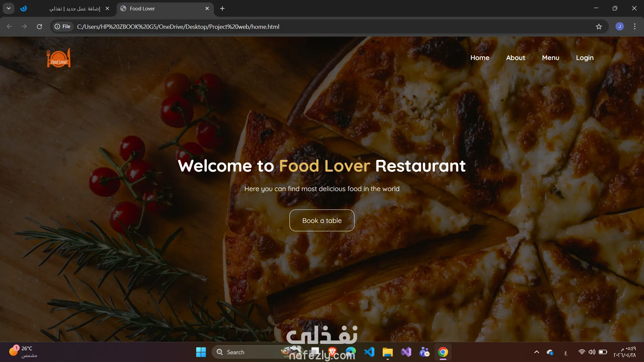Viewport: 644px width, 362px height.
Task: Click the 'Welcome to Food Lover Restaurant' heading
Action: pyautogui.click(x=322, y=166)
